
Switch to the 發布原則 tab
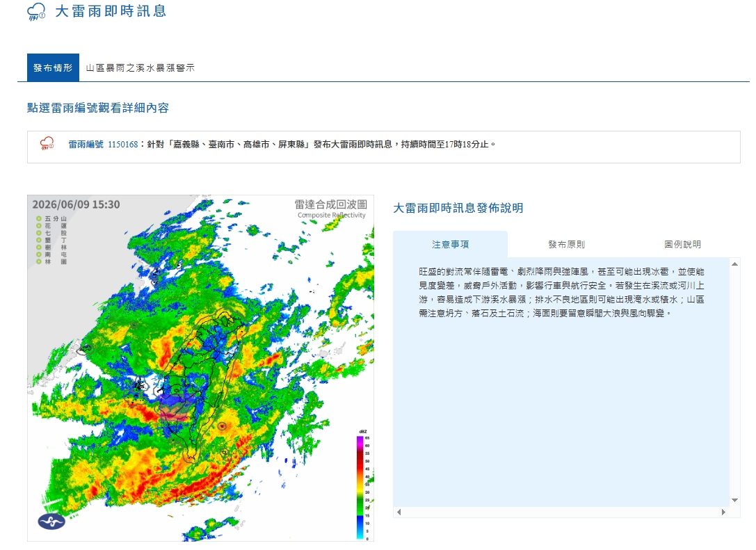[567, 244]
